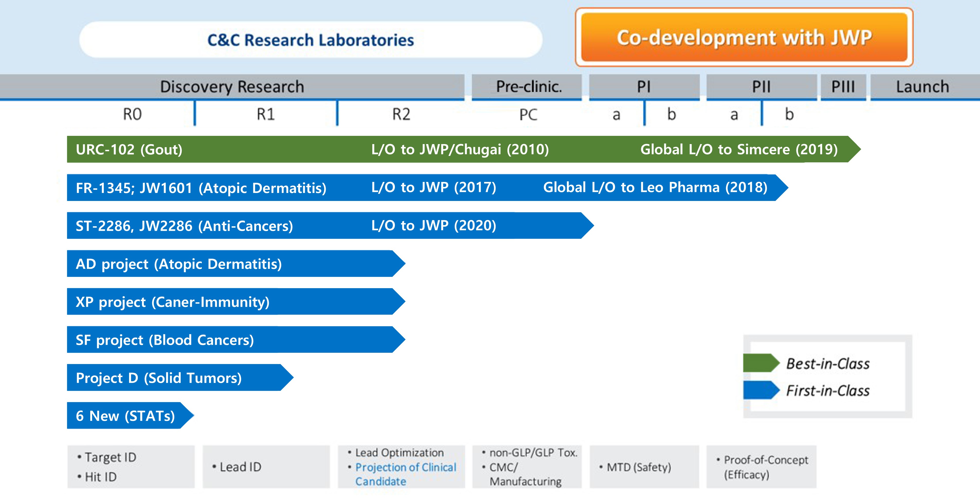Click the Lead ID box

(266, 467)
